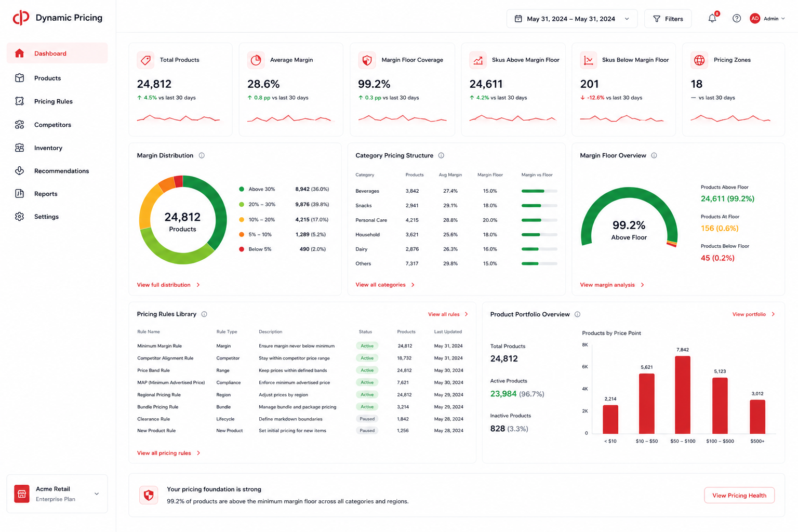Expand the Admin account menu chevron

783,19
